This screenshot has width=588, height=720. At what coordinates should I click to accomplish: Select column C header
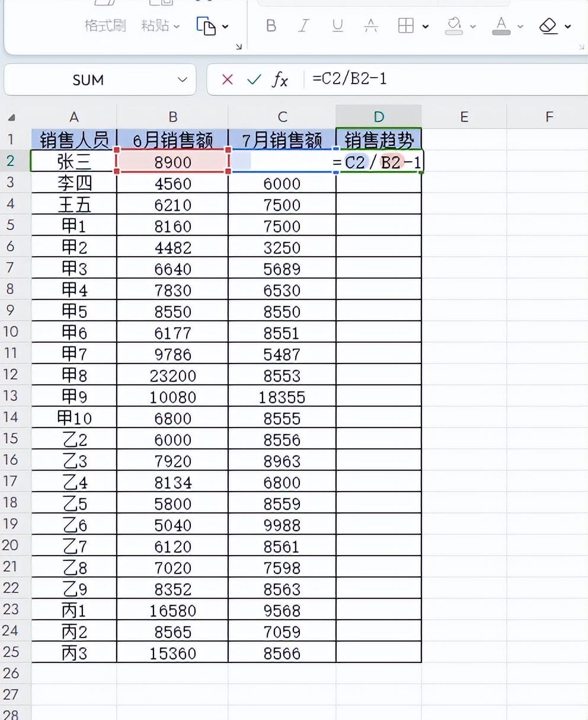click(282, 117)
